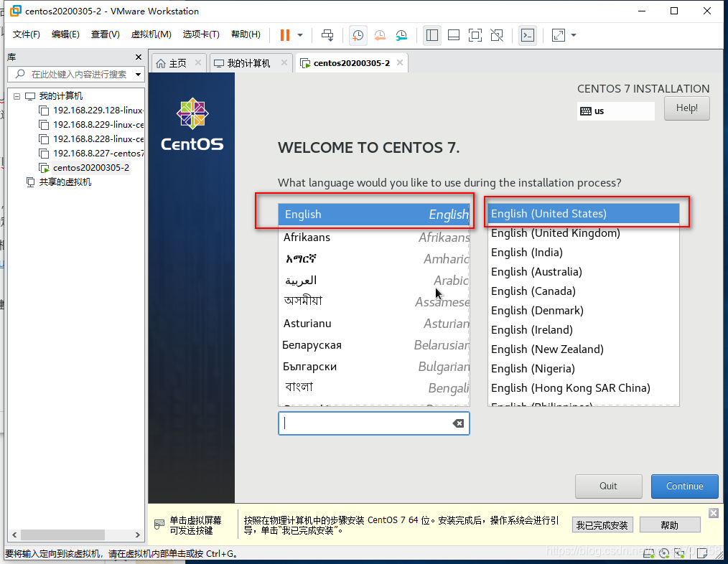Select Asturianu in the language list
Image resolution: width=728 pixels, height=564 pixels.
pos(374,324)
